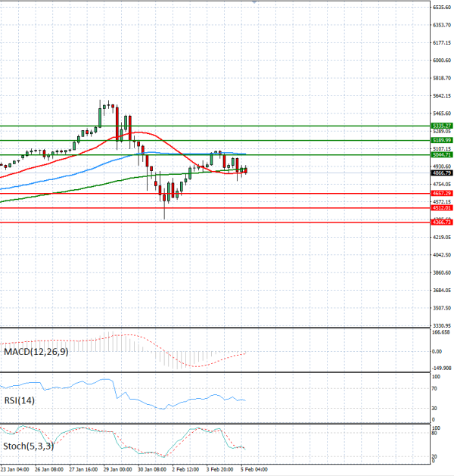Click the 3507.50 label on price scale

point(442,308)
